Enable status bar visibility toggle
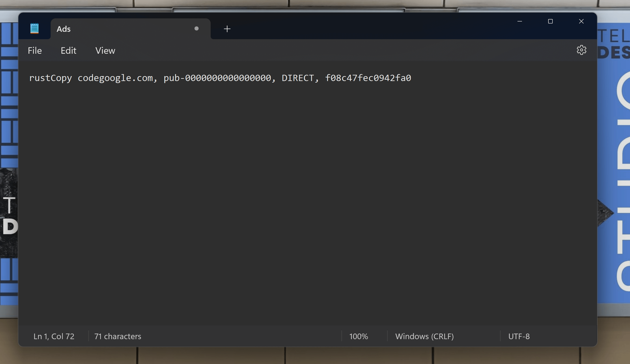630x364 pixels. pos(105,50)
